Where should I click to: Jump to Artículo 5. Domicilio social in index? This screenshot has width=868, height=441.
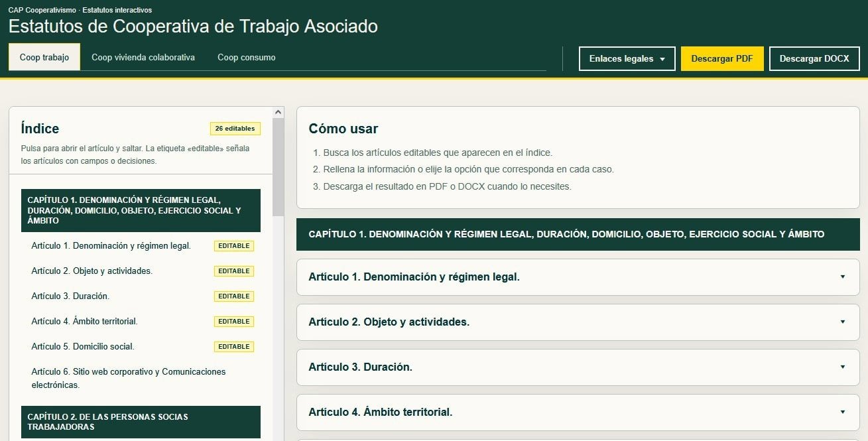82,346
